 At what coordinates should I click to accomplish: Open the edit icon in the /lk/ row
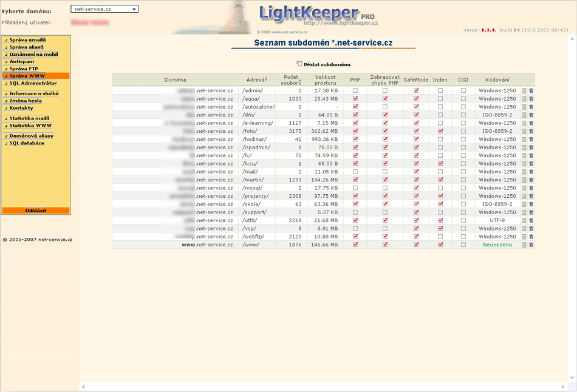tap(524, 155)
